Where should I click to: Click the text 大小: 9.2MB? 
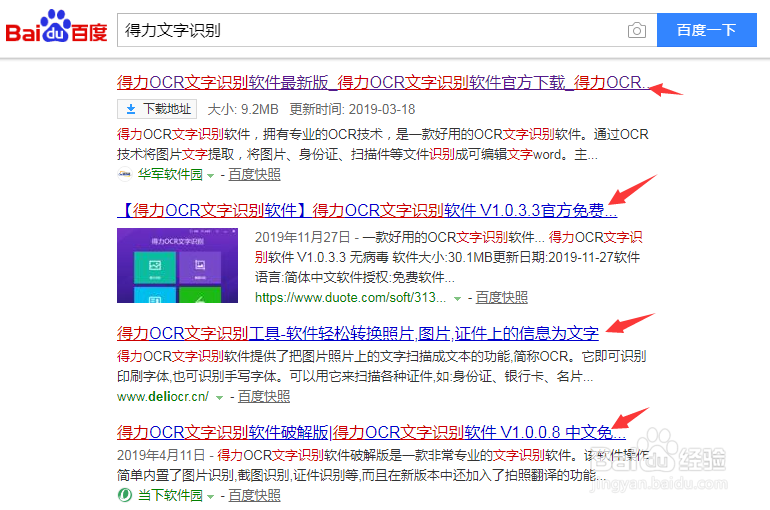pyautogui.click(x=243, y=109)
